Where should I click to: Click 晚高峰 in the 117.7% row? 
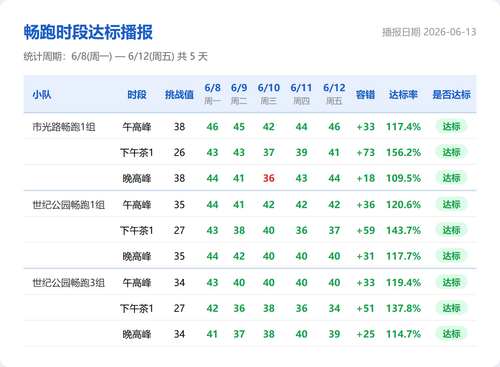pos(137,256)
